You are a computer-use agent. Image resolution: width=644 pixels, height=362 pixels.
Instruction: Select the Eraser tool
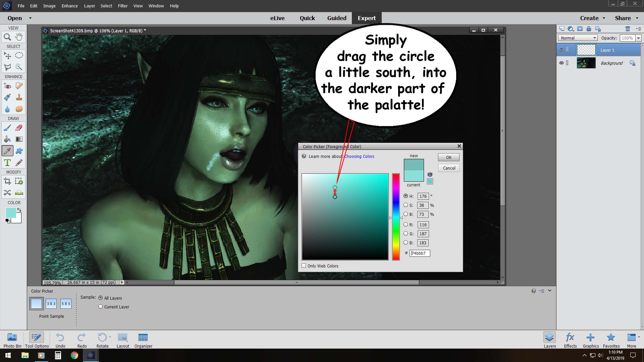pos(19,128)
